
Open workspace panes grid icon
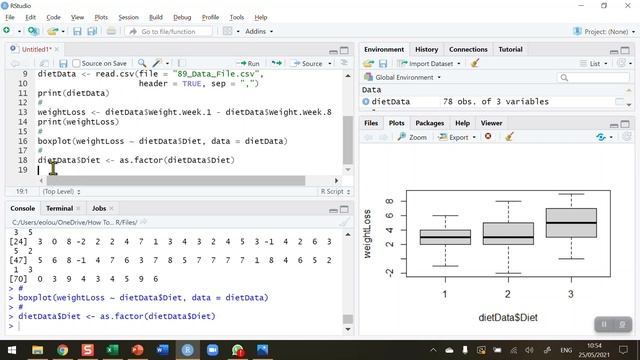tap(228, 31)
